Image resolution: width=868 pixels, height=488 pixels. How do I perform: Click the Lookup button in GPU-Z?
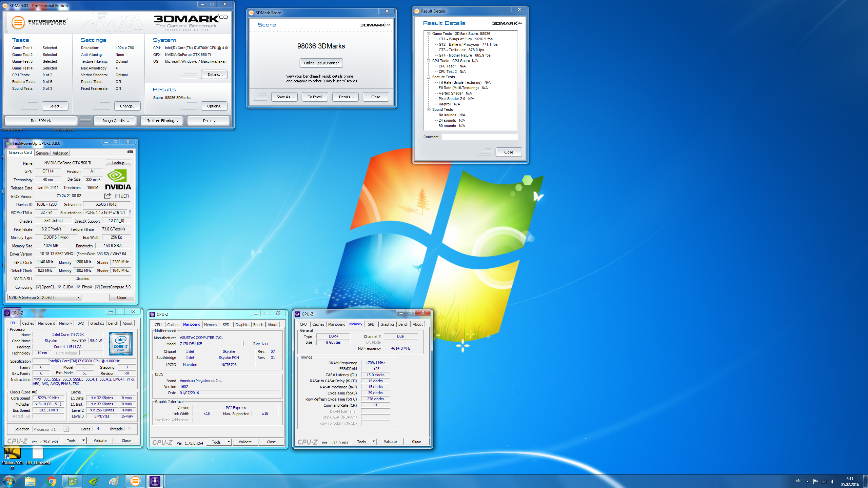pyautogui.click(x=118, y=163)
